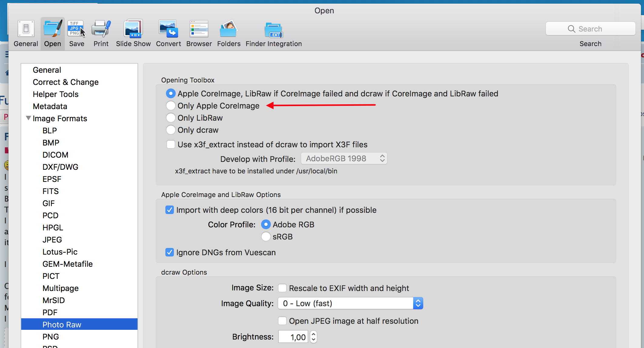Select General in the sidebar list
Viewport: 644px width, 348px height.
[x=79, y=70]
